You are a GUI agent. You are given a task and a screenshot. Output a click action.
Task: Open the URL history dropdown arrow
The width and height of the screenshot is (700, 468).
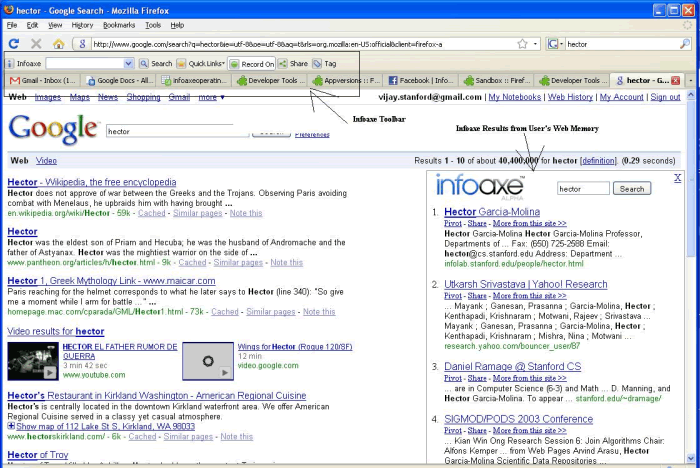point(535,44)
